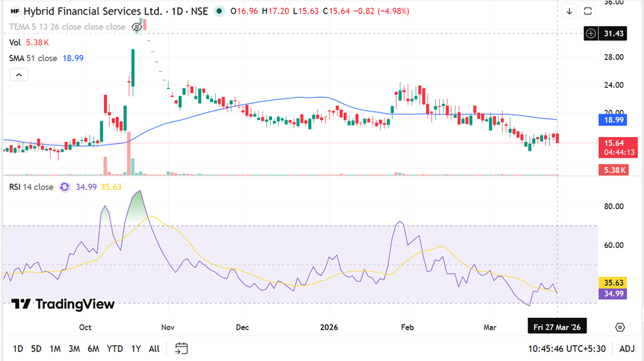Image resolution: width=644 pixels, height=361 pixels.
Task: Click the down arrow button at chart top-right
Action: click(x=569, y=11)
